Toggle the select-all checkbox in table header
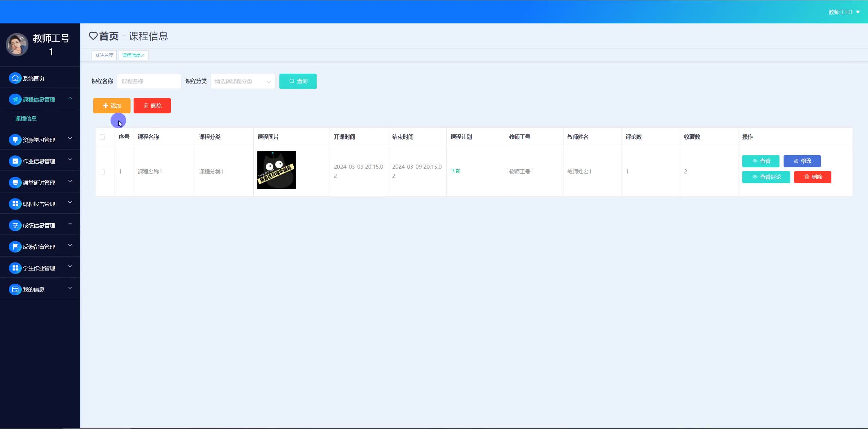 pyautogui.click(x=102, y=137)
